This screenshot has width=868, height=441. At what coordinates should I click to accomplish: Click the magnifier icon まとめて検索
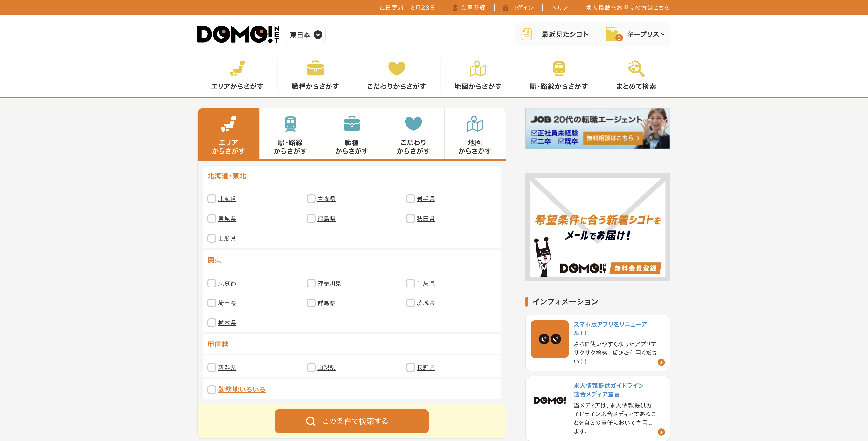[x=636, y=68]
